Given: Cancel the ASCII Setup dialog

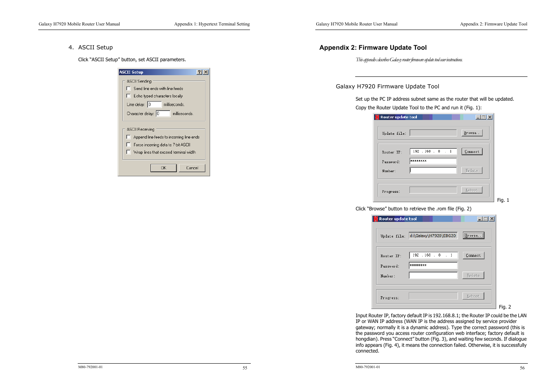Looking at the screenshot, I should point(192,168).
